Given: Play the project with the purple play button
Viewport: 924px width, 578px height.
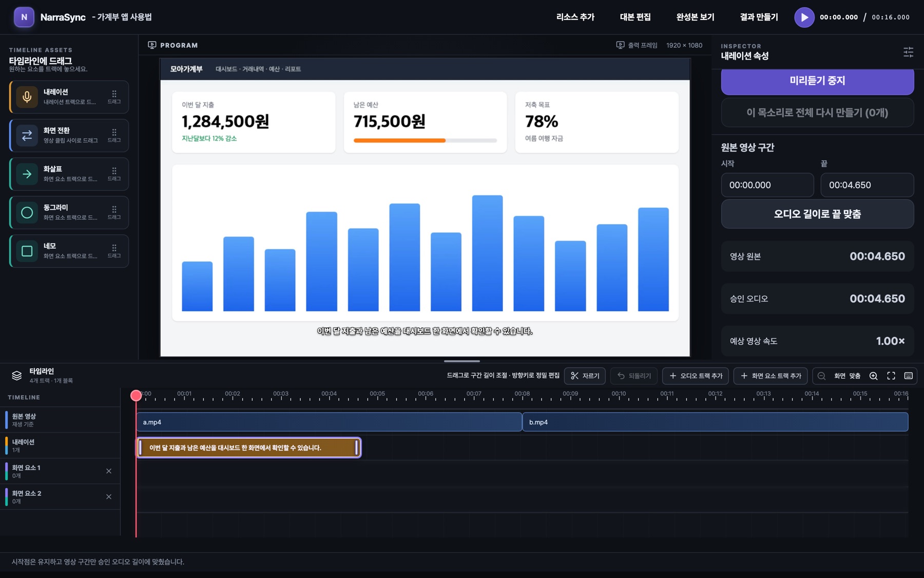Looking at the screenshot, I should click(804, 17).
